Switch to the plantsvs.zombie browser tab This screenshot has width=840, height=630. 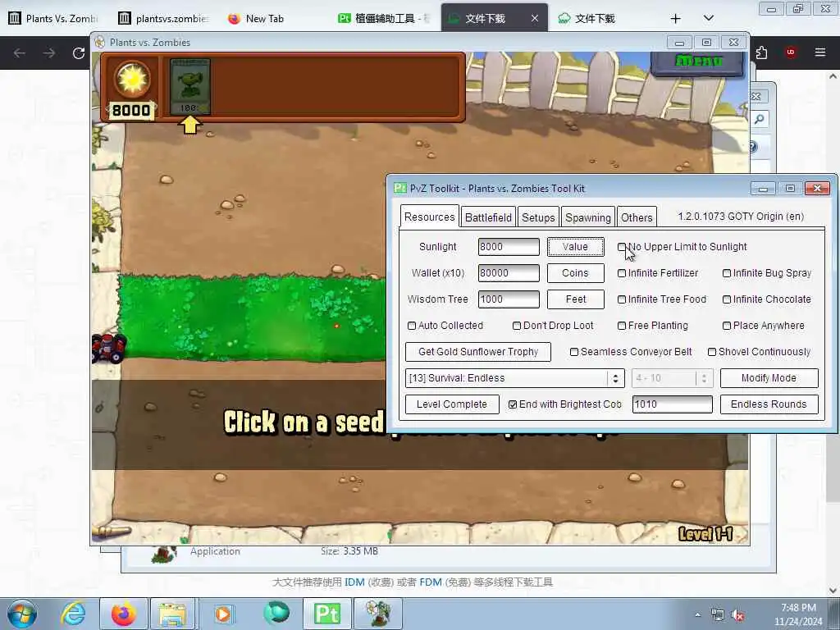tap(164, 19)
